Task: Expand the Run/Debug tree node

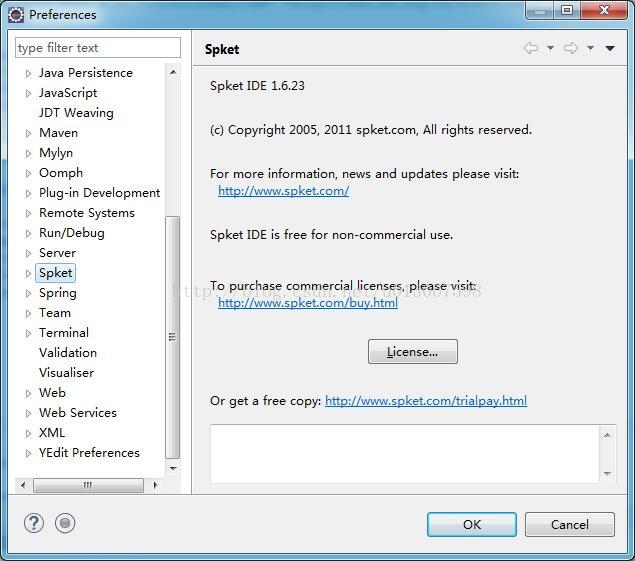Action: [x=28, y=233]
